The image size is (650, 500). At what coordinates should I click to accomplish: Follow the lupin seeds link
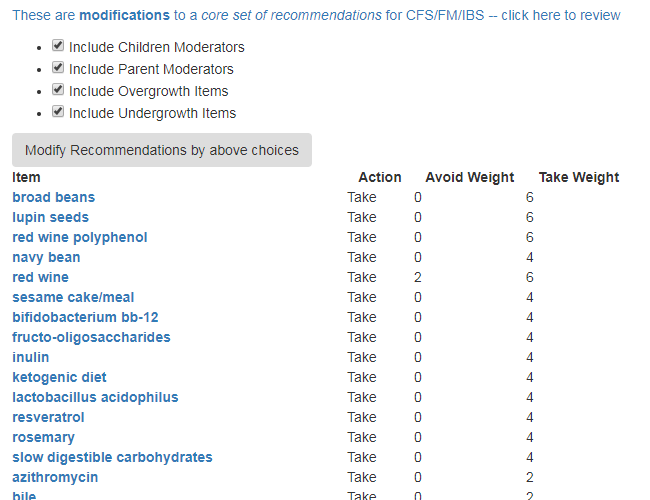click(x=50, y=217)
